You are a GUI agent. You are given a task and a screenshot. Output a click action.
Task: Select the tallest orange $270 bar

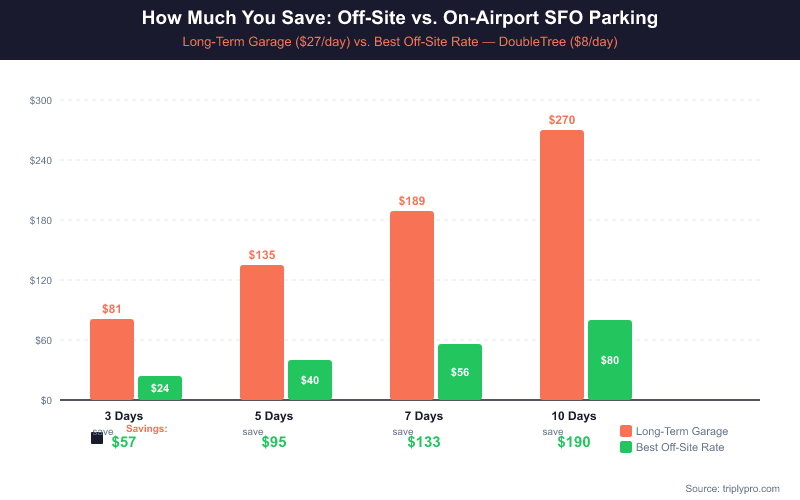562,265
